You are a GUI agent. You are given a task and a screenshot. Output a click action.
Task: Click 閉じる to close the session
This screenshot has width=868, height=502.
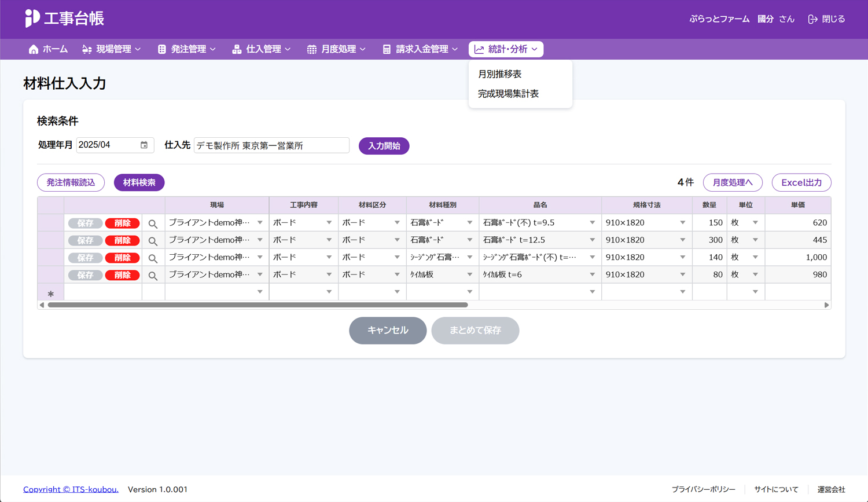click(x=833, y=19)
